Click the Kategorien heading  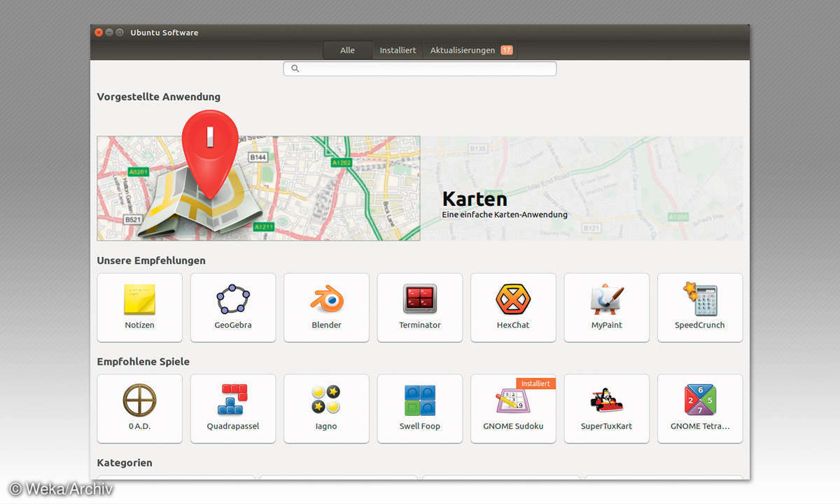click(125, 463)
